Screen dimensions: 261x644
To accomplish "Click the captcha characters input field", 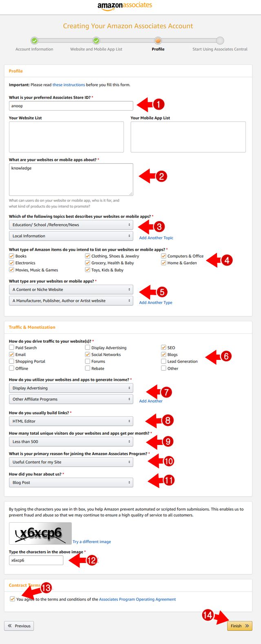I will click(x=36, y=560).
